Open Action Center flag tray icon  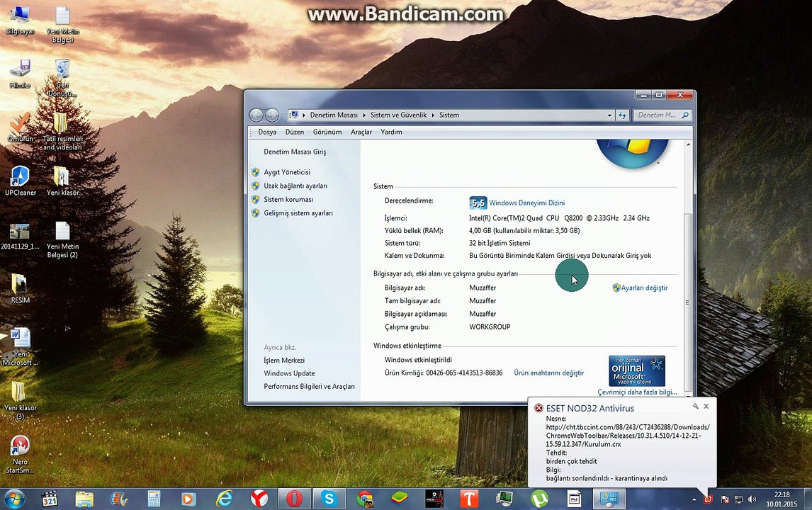coord(725,499)
